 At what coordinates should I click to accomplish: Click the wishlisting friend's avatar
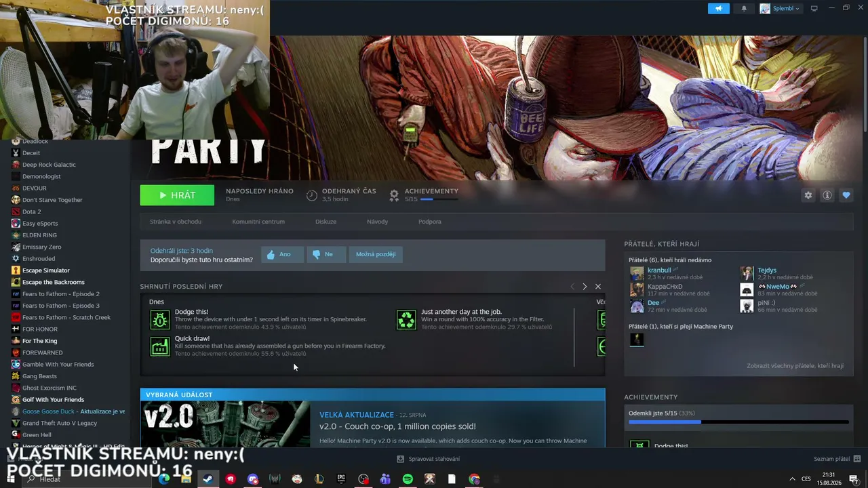[637, 340]
